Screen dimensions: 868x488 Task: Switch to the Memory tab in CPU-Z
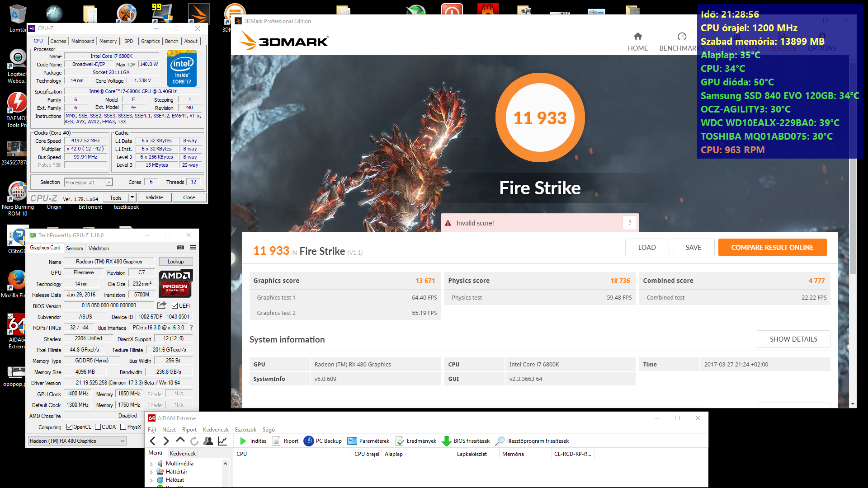[108, 41]
